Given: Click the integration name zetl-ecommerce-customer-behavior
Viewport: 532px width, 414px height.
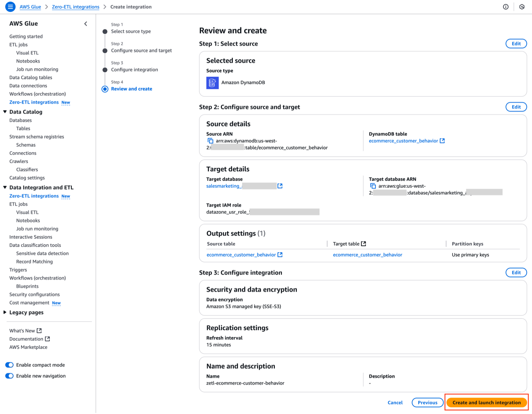Looking at the screenshot, I should pos(245,383).
